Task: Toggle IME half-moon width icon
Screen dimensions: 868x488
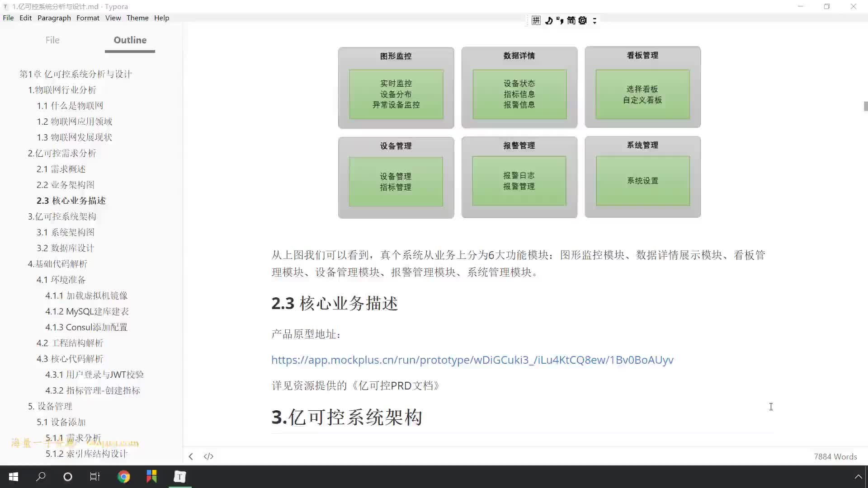Action: pos(549,20)
